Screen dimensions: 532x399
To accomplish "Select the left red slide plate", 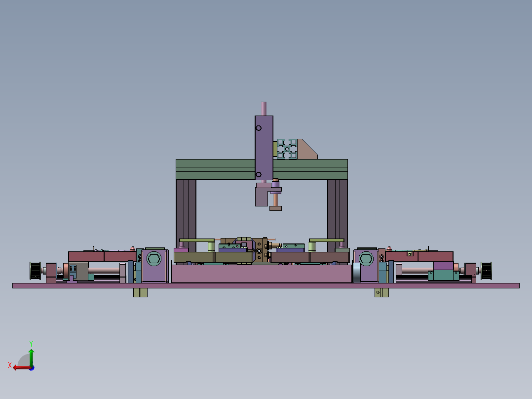I will (102, 256).
